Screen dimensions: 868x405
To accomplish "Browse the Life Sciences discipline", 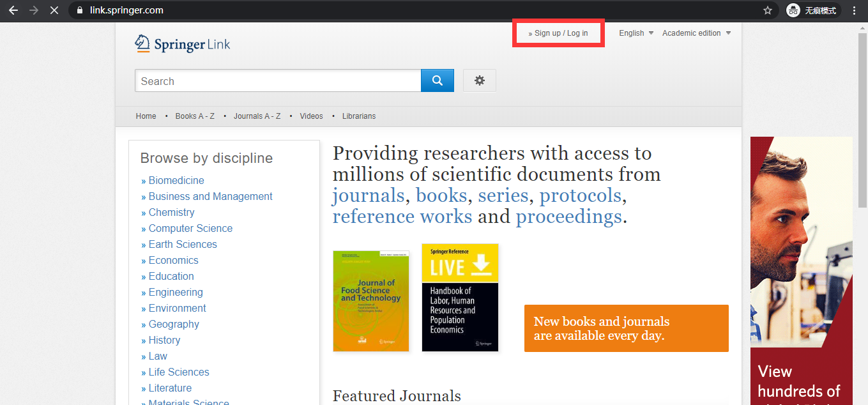I will pos(179,372).
